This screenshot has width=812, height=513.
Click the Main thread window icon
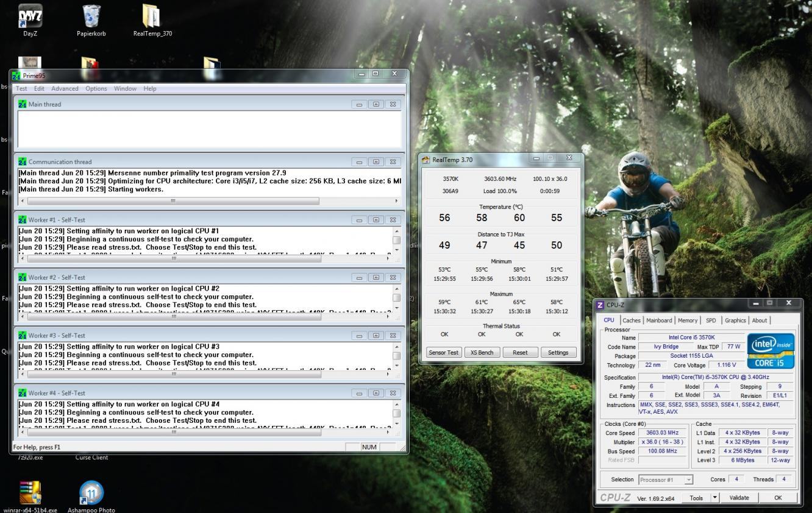coord(23,104)
